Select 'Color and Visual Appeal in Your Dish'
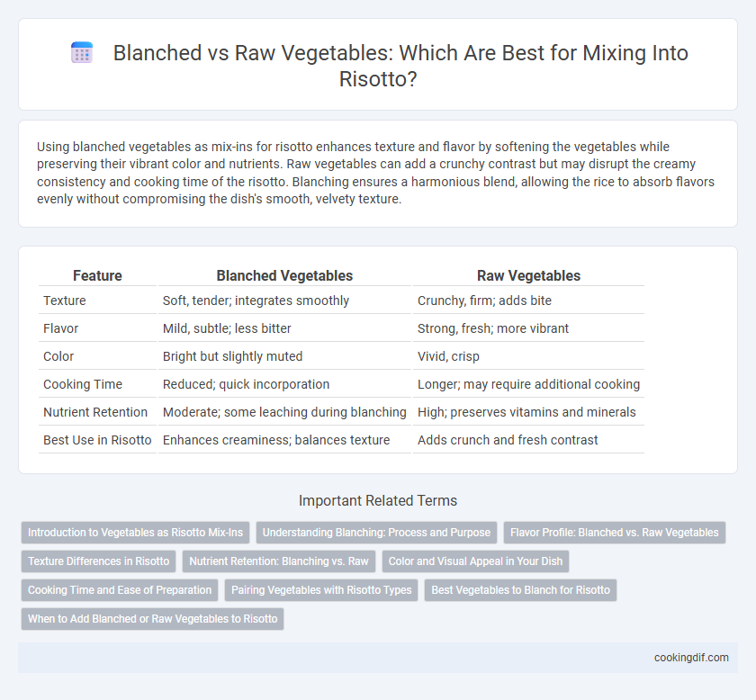756x700 pixels. [x=475, y=561]
